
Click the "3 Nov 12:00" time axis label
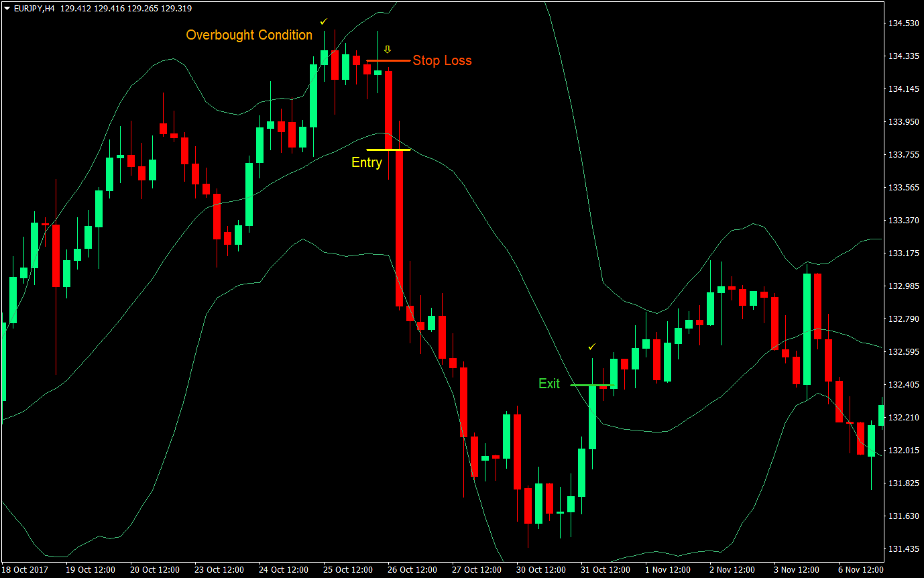797,570
